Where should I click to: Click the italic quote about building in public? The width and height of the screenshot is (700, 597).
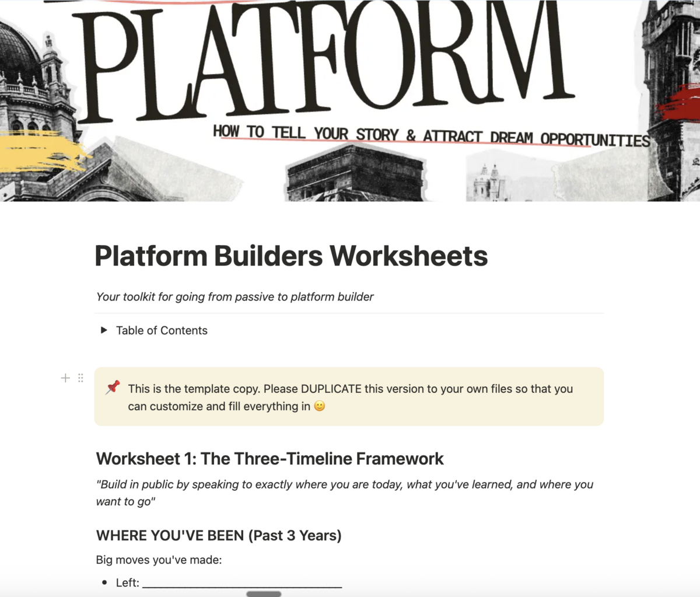click(x=344, y=484)
